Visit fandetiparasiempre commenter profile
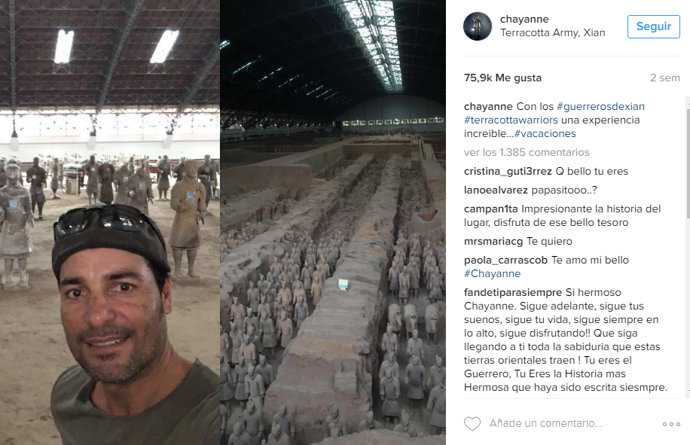 (x=513, y=292)
